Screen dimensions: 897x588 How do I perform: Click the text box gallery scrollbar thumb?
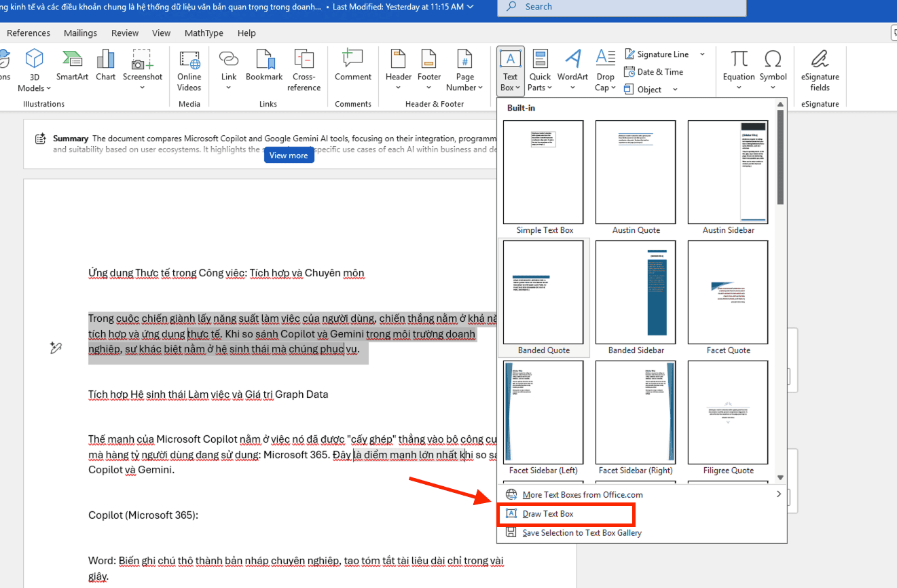(x=780, y=157)
